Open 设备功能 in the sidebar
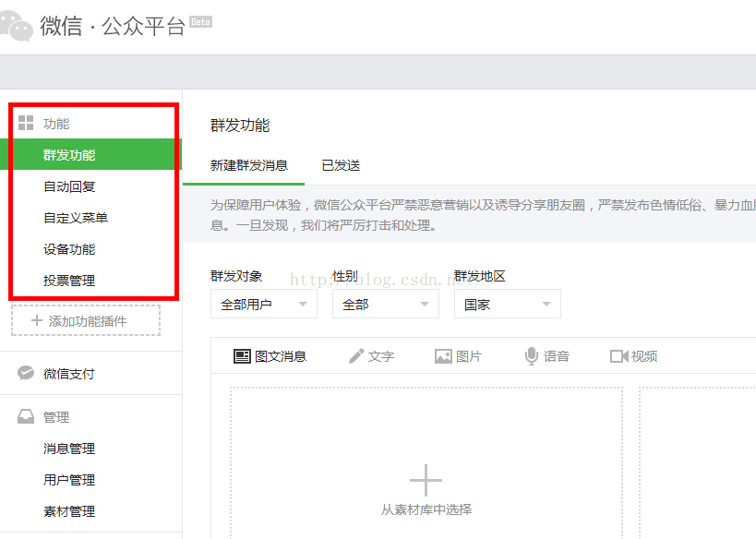Viewport: 756px width, 539px height. tap(69, 249)
